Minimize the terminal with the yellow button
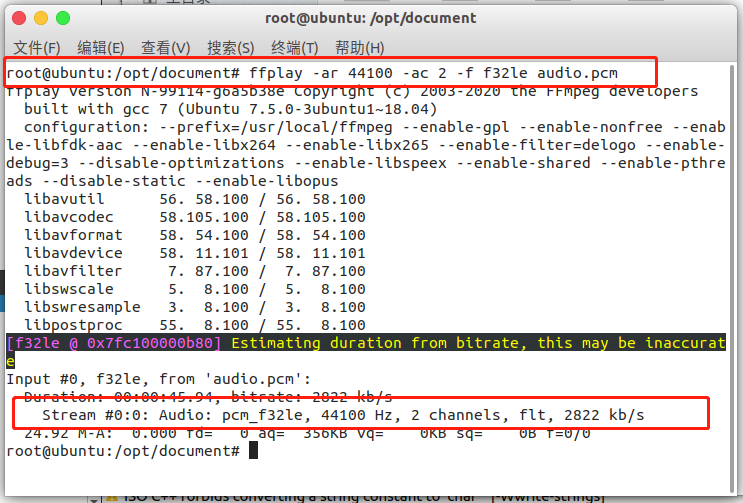This screenshot has width=743, height=503. (x=41, y=18)
